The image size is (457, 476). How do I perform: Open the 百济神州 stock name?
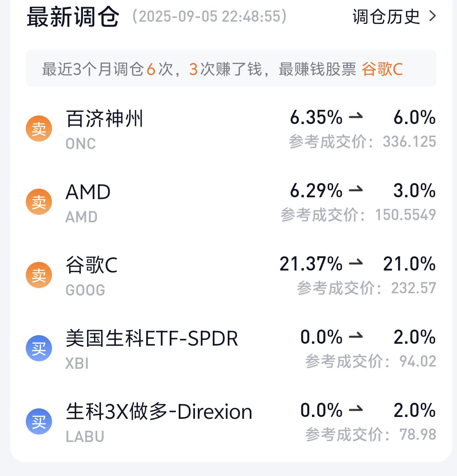pyautogui.click(x=105, y=119)
